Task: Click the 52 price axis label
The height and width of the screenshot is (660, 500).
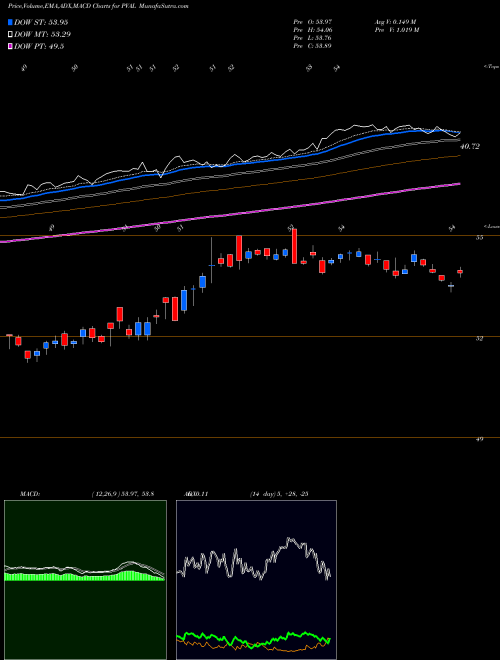Action: [x=479, y=338]
